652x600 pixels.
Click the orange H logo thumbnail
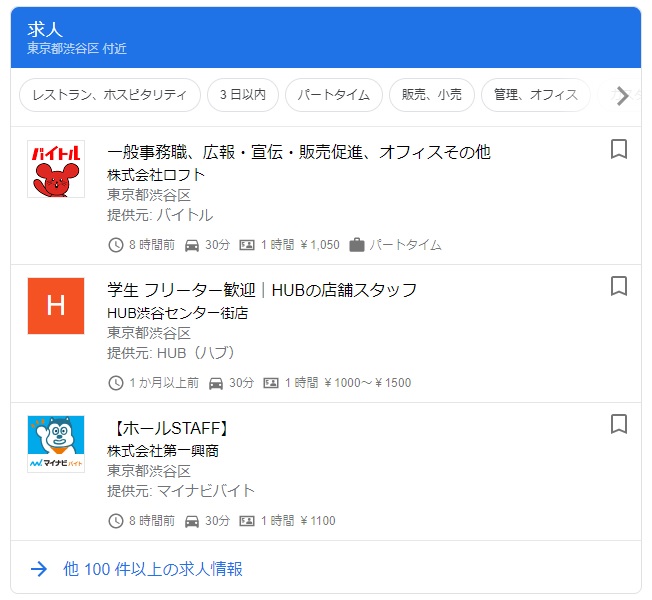point(56,306)
